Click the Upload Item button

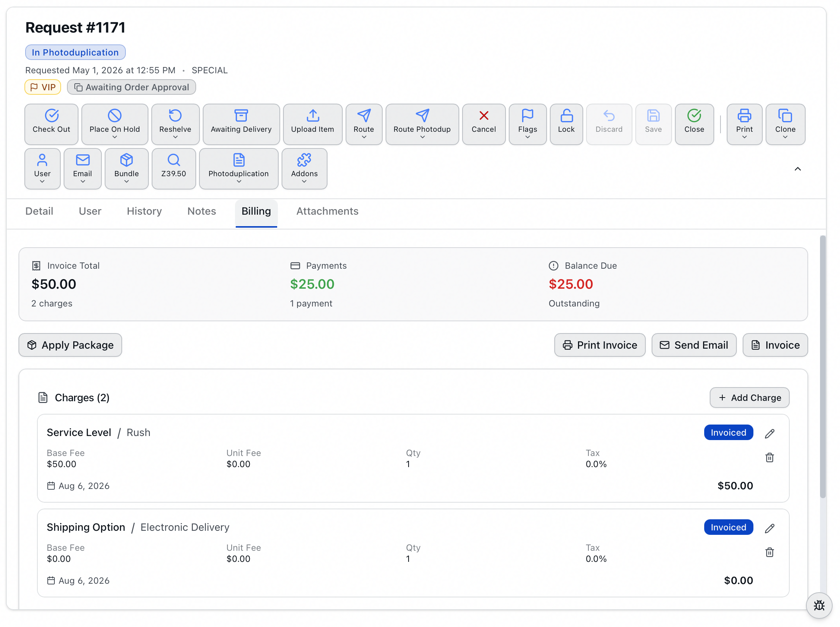313,124
